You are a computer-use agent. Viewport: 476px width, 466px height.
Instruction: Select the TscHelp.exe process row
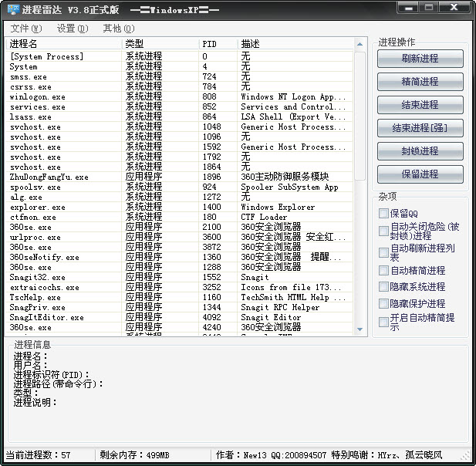tap(180, 297)
